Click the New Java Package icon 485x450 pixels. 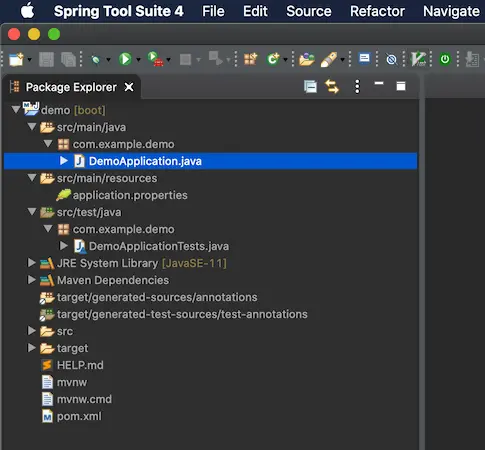pos(251,59)
